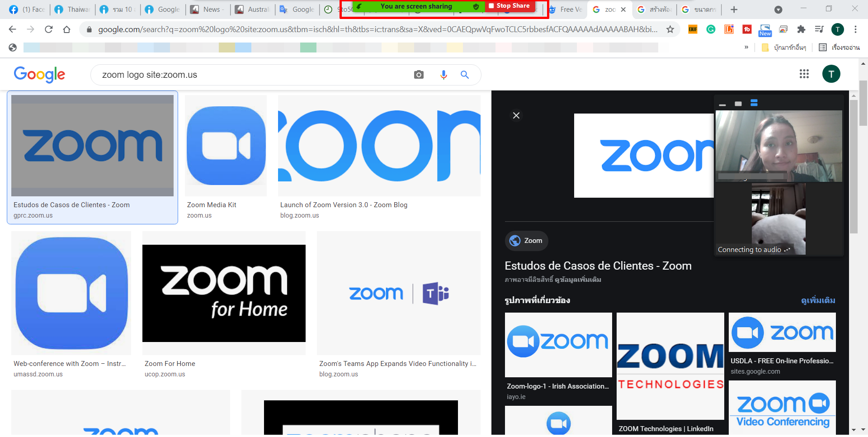
Task: Click the woman's video in Zoom panel
Action: tap(779, 146)
